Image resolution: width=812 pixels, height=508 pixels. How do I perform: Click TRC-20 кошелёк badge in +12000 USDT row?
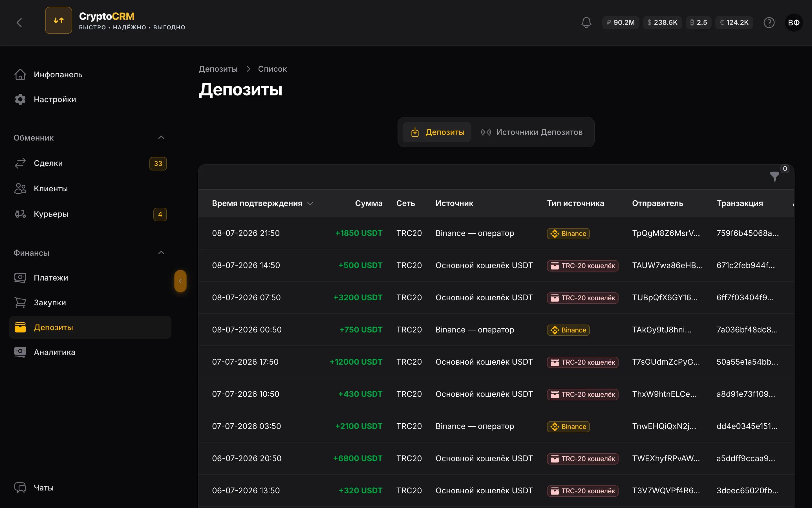pos(582,362)
